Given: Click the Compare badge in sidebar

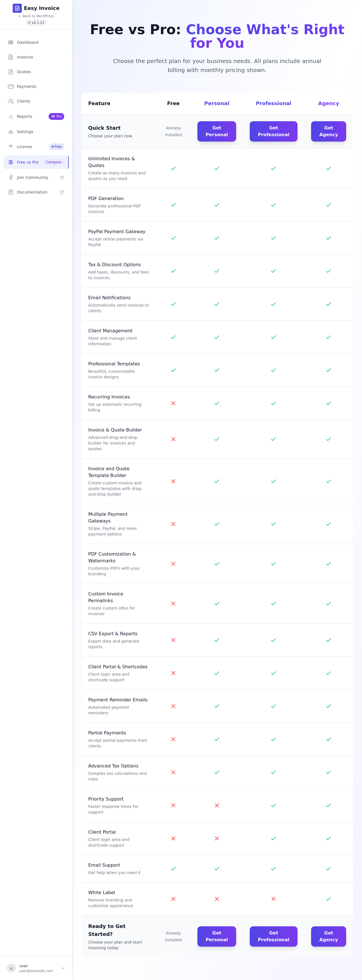Looking at the screenshot, I should 54,162.
